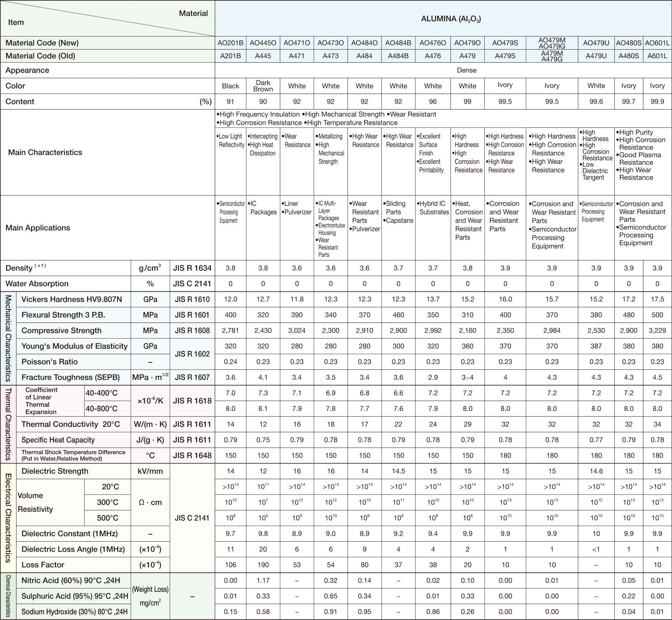Click the 3,229 compressive strength value
This screenshot has height=620, width=672.
(x=657, y=331)
